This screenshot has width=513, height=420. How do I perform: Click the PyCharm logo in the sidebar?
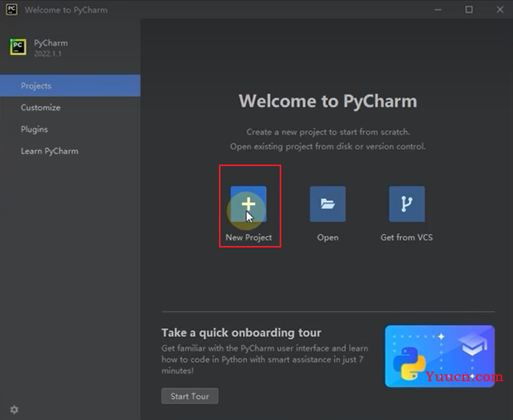[18, 47]
